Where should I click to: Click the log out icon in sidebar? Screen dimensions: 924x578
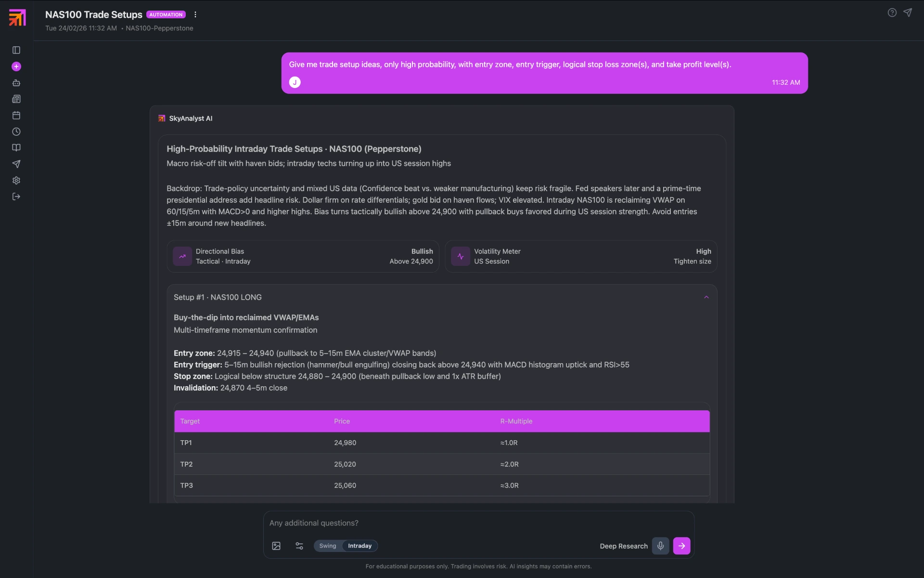coord(16,197)
